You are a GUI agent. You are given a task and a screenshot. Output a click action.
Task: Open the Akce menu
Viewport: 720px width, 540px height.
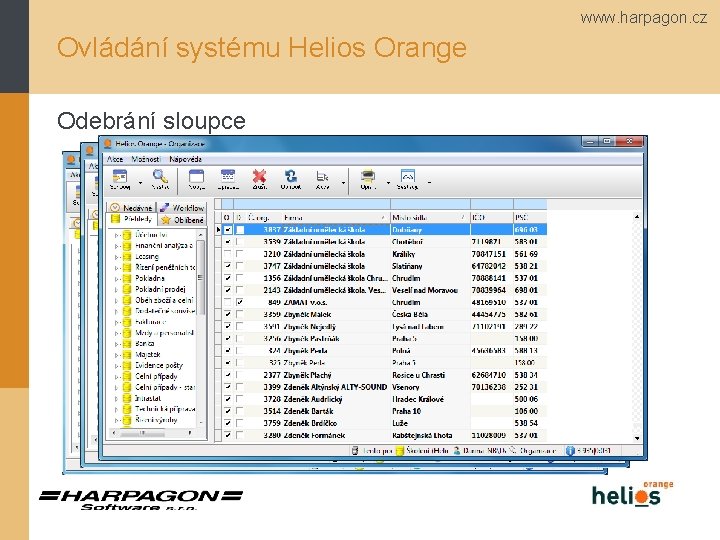point(115,159)
